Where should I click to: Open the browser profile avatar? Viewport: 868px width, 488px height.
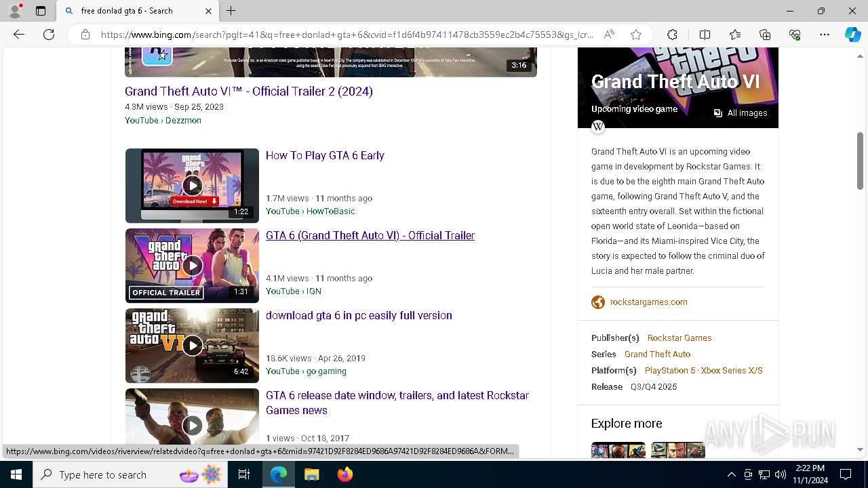click(15, 11)
